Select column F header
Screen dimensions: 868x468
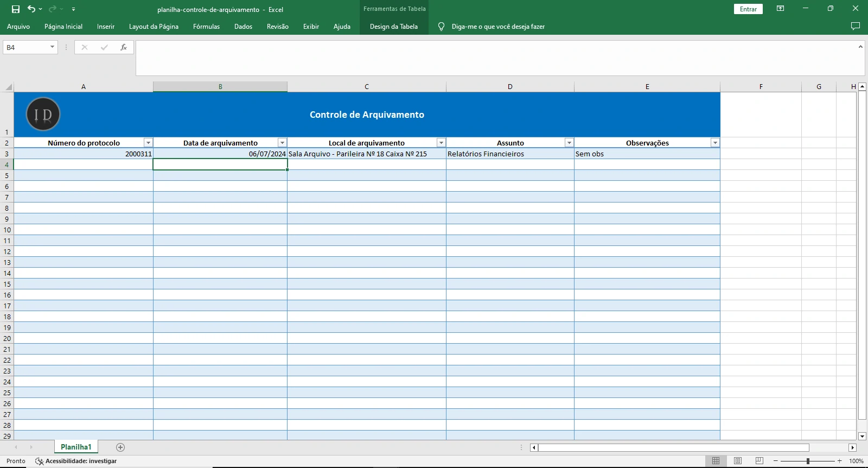click(x=761, y=87)
